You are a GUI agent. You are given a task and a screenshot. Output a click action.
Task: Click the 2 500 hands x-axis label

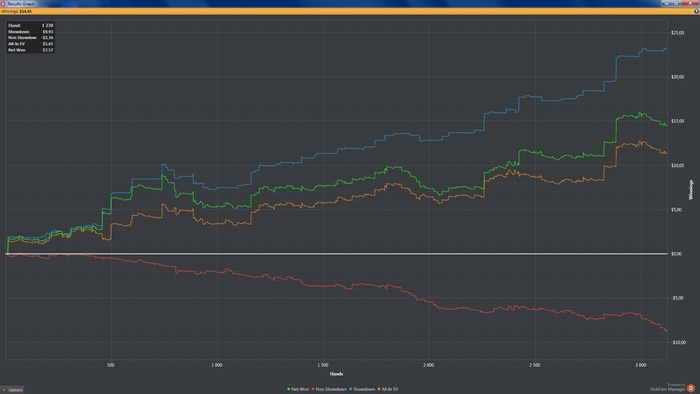[x=534, y=365]
